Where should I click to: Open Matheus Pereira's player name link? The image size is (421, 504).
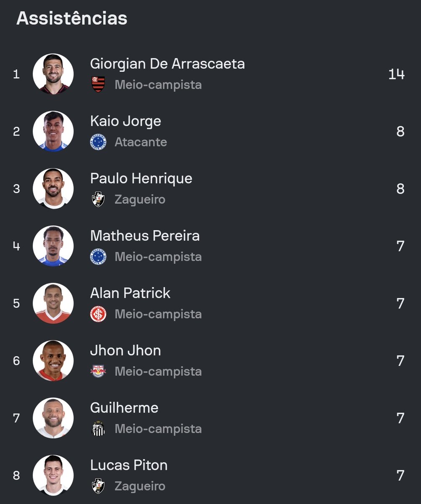click(x=145, y=236)
